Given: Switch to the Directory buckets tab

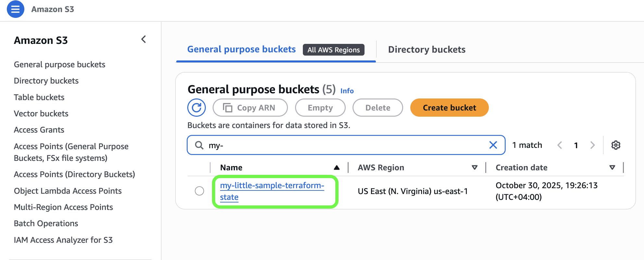Looking at the screenshot, I should tap(427, 49).
